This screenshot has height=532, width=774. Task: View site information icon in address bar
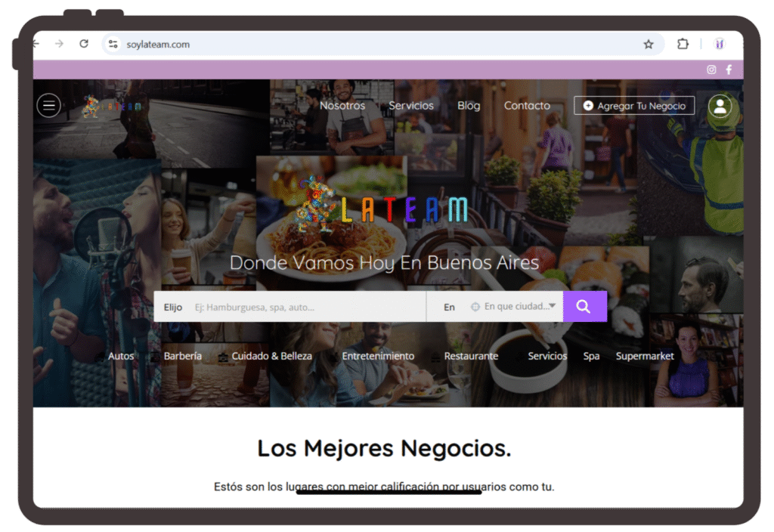[113, 45]
